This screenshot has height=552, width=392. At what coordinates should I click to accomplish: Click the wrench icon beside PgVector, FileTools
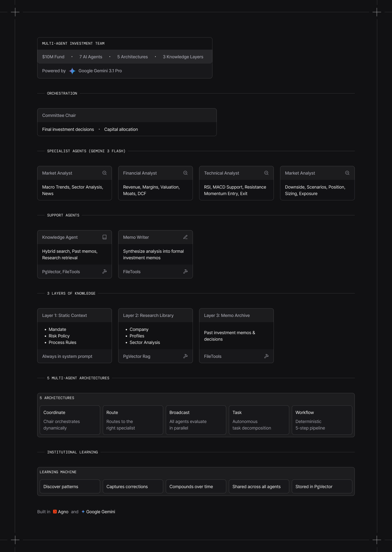[x=104, y=271]
